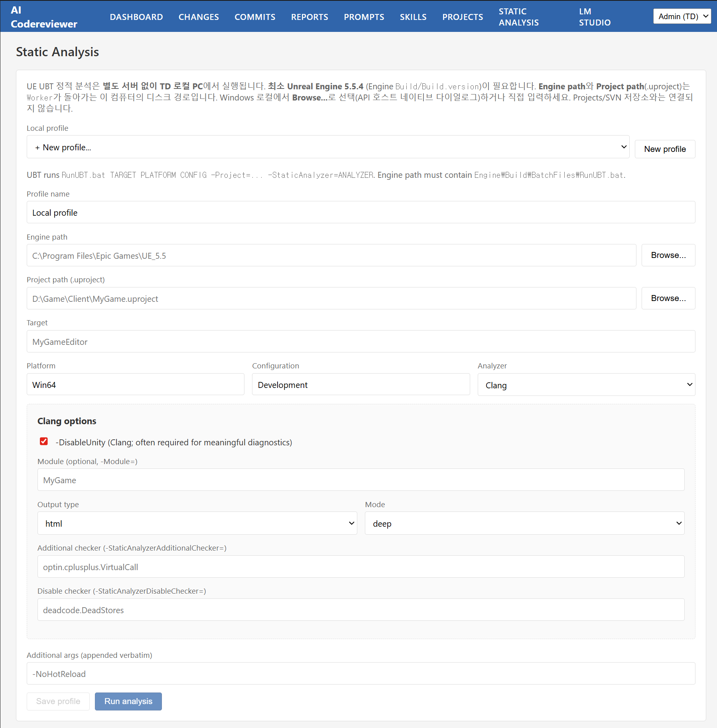Image resolution: width=717 pixels, height=728 pixels.
Task: Browse for the Engine path
Action: click(x=668, y=255)
